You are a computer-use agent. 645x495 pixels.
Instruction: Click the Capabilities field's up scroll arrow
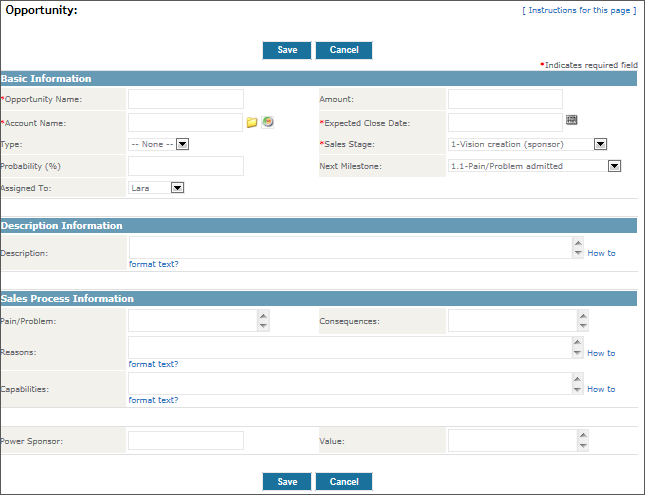[577, 379]
